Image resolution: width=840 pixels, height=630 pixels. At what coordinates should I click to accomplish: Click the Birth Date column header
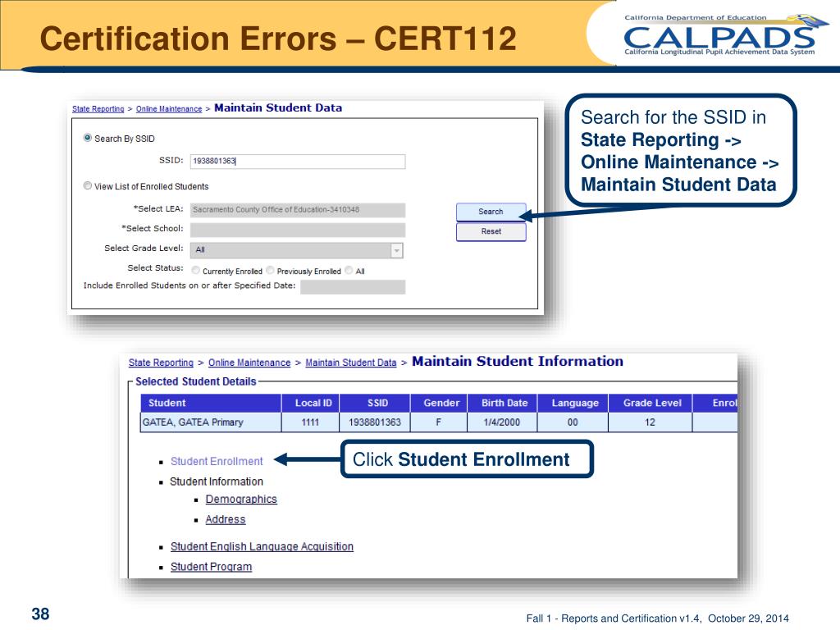(502, 403)
